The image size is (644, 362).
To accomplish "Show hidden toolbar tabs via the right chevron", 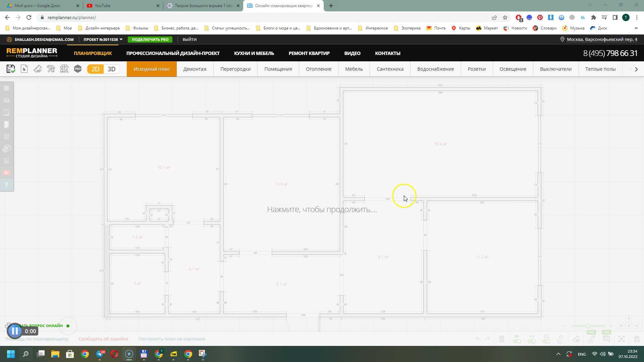I will (636, 69).
